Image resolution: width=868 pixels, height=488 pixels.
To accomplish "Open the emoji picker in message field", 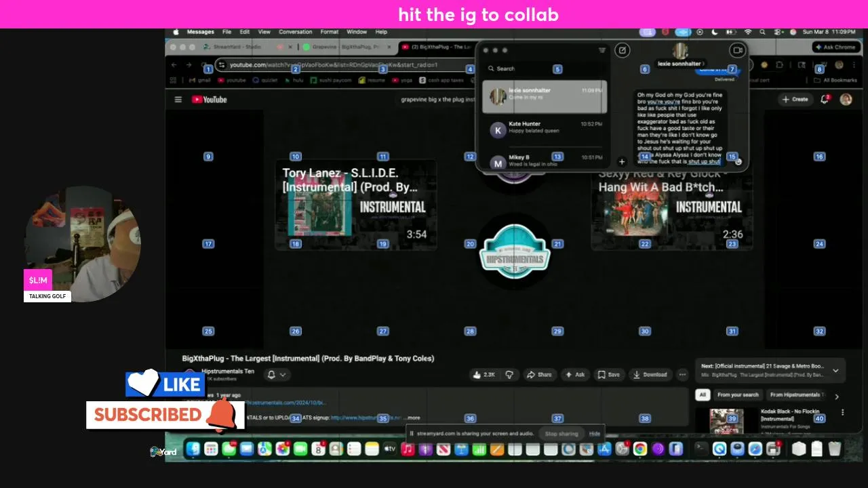I will point(738,162).
